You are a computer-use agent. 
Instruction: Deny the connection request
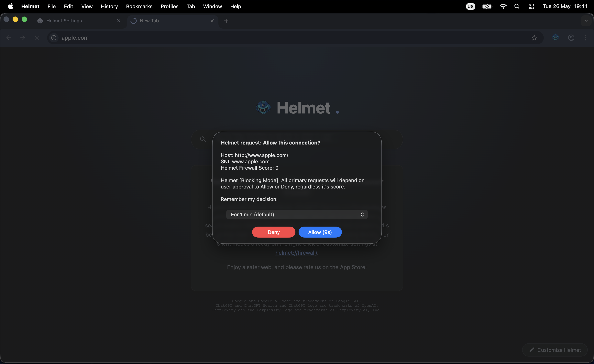pos(274,232)
